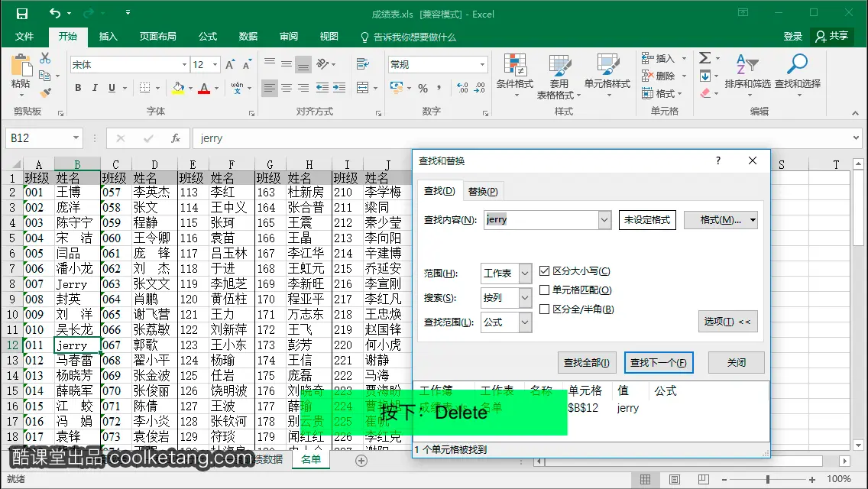Click the 关闭 button in the dialog
Screen dimensions: 868x489
point(737,363)
